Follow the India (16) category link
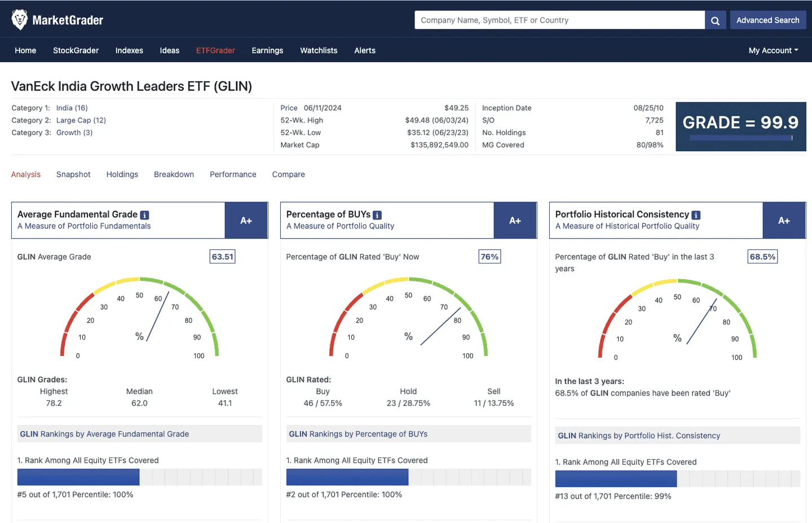 [72, 108]
